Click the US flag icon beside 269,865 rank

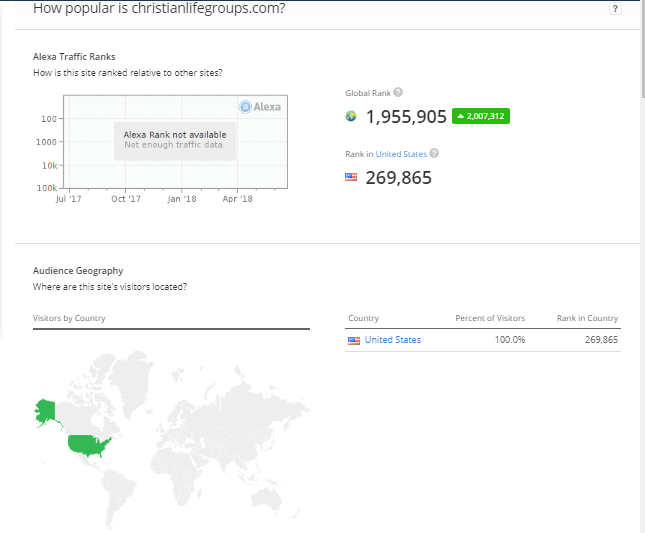351,177
